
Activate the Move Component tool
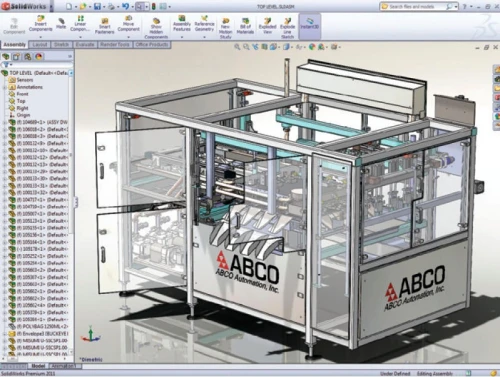(128, 23)
